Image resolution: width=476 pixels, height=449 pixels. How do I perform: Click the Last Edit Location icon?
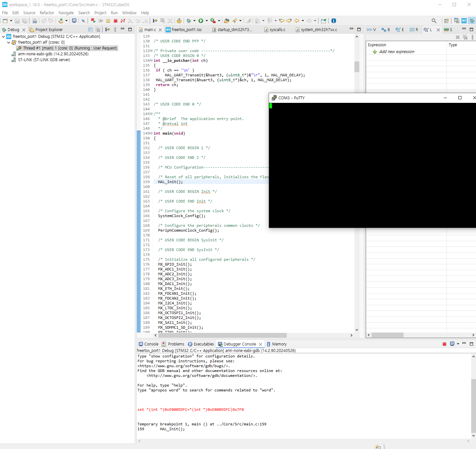tap(282, 21)
